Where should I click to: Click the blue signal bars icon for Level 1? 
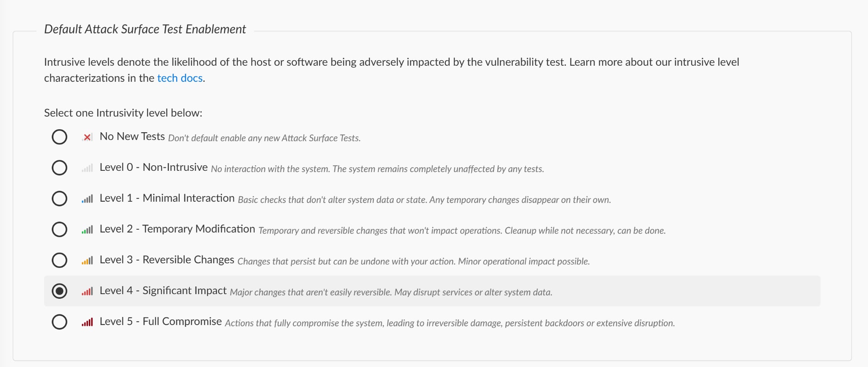coord(87,199)
